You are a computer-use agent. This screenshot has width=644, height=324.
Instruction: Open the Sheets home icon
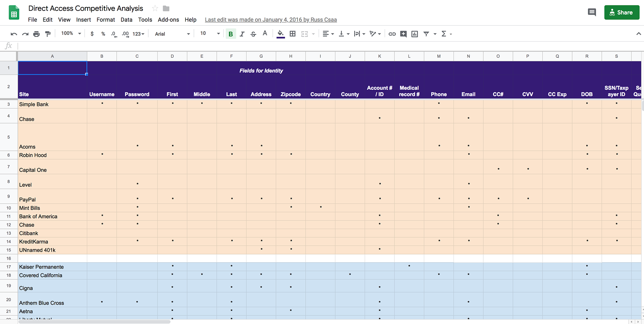click(14, 13)
